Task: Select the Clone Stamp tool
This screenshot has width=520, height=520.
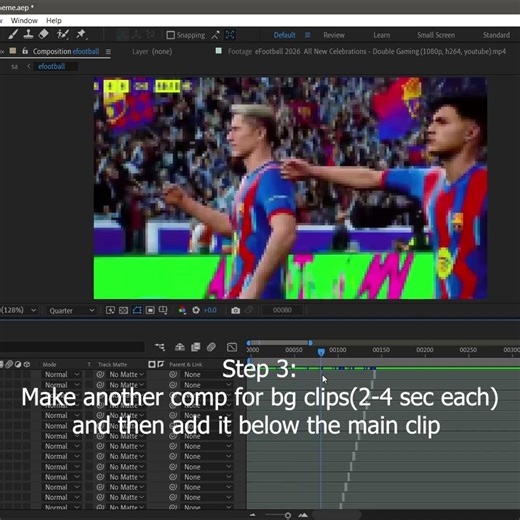Action: [28, 34]
